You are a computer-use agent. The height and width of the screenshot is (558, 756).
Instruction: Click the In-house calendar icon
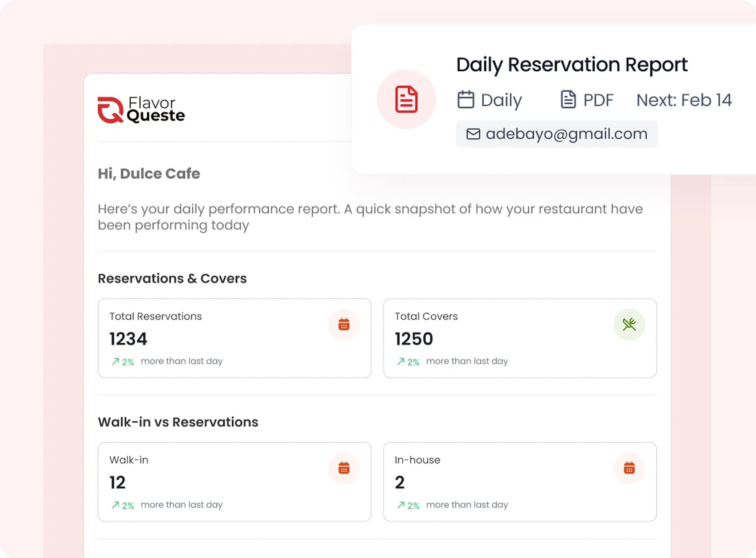click(629, 468)
